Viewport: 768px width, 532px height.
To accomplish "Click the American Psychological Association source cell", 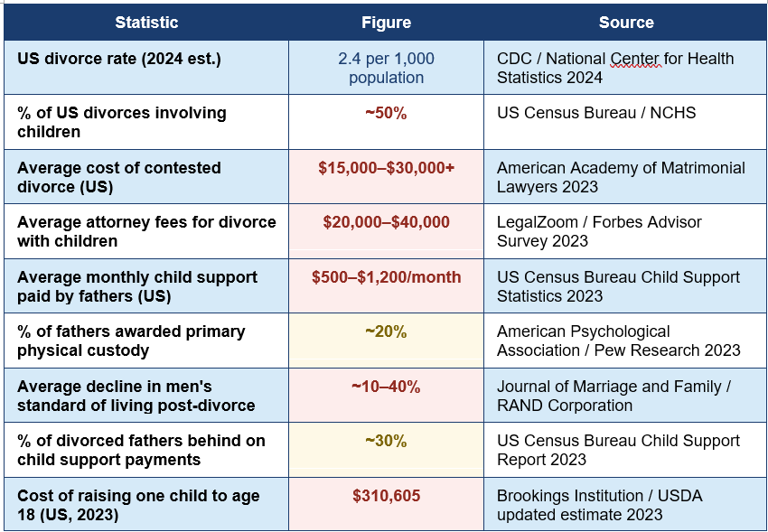I will point(625,341).
